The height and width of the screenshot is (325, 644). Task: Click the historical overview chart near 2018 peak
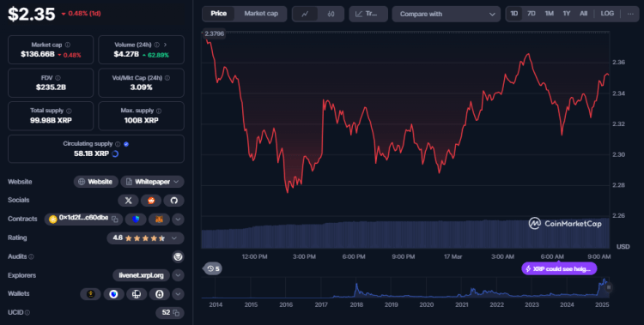click(x=356, y=287)
